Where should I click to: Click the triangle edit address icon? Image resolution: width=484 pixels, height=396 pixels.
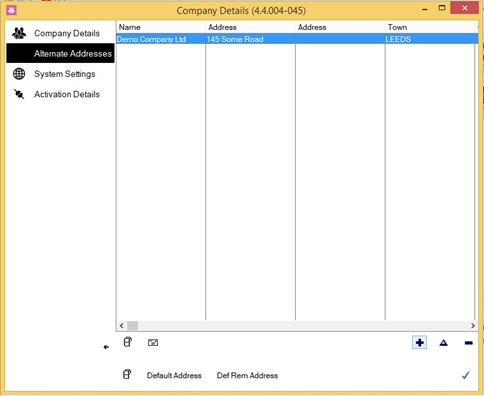pyautogui.click(x=443, y=343)
